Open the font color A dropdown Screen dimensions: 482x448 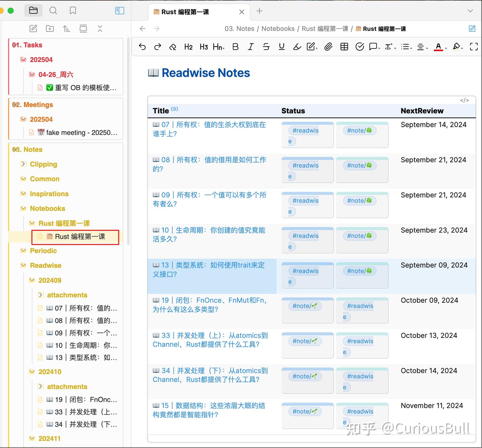pyautogui.click(x=439, y=47)
